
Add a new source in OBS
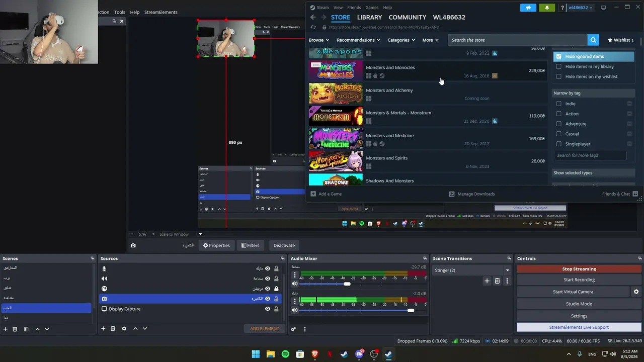[103, 329]
